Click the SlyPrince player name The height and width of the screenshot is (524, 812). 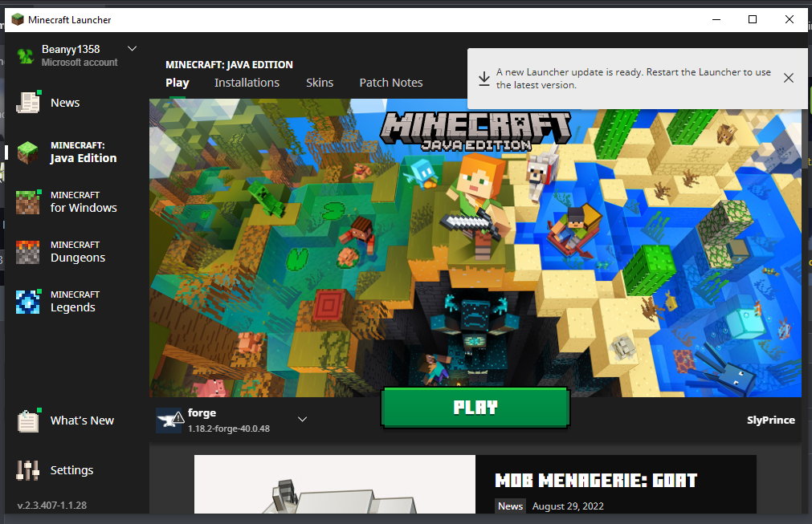pos(770,420)
